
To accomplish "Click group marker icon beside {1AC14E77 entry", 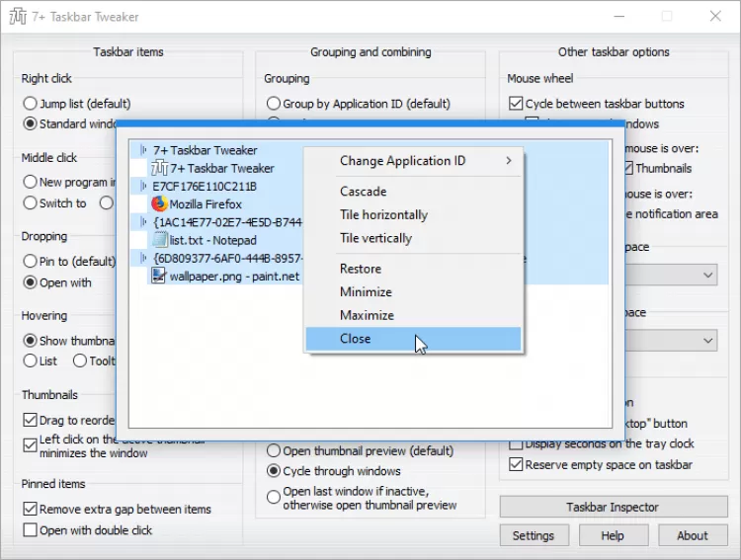I will (x=143, y=222).
